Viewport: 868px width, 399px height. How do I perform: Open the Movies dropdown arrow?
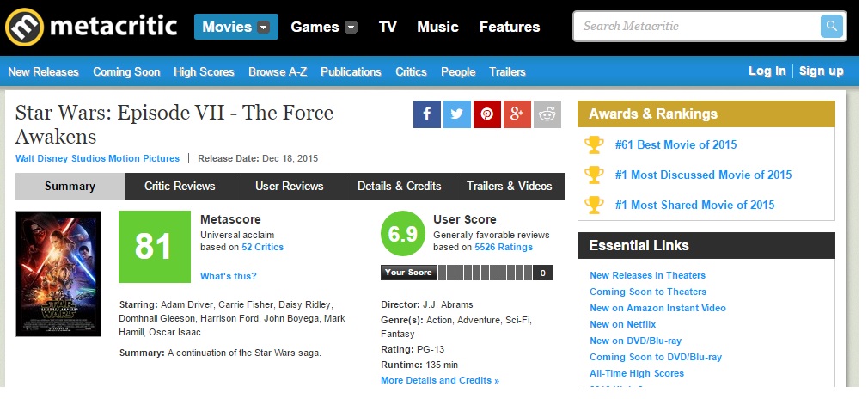pos(264,28)
